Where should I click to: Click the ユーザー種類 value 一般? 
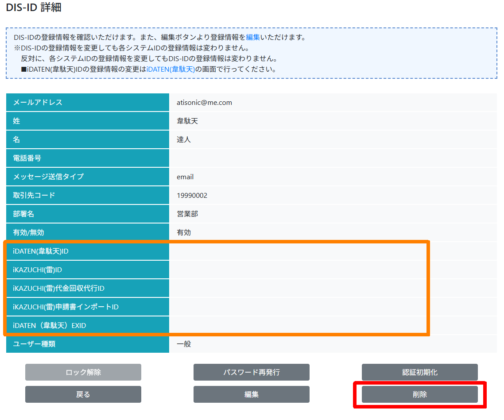[x=184, y=344]
